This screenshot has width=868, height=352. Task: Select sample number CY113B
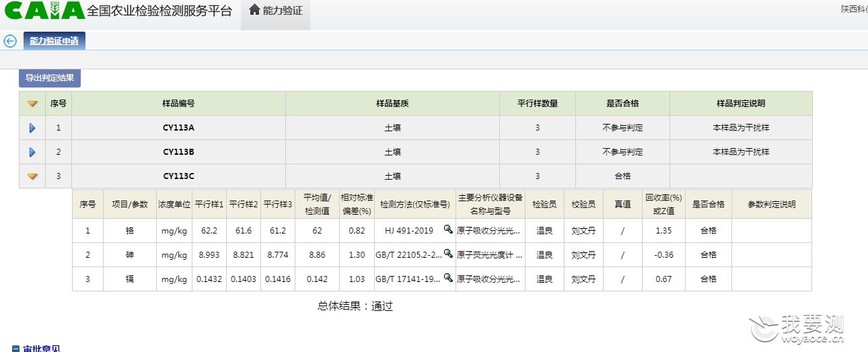click(x=178, y=152)
